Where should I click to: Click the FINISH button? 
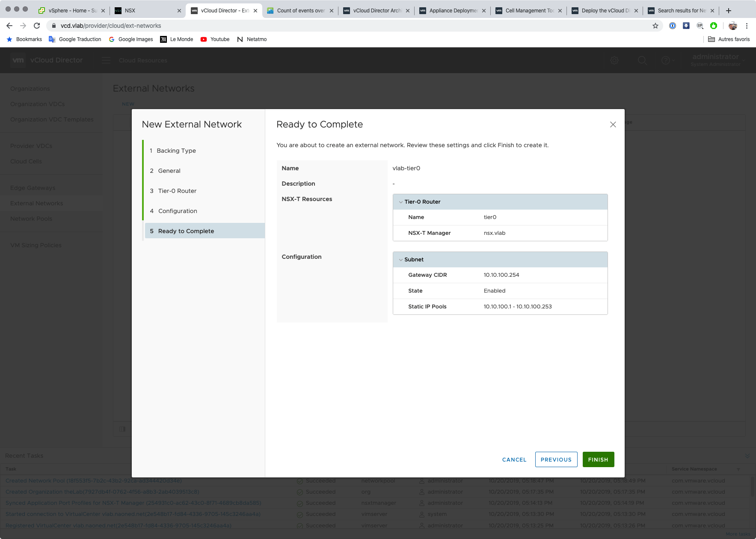[598, 459]
